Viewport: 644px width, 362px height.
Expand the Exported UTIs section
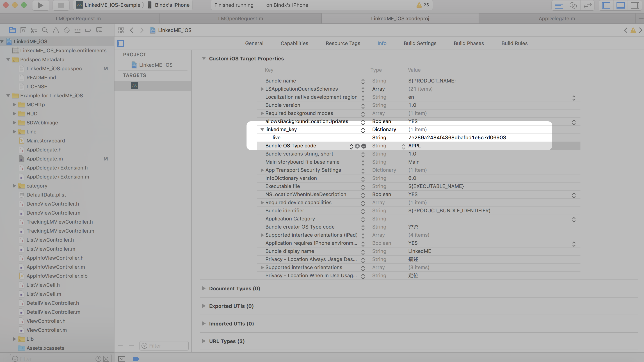[x=204, y=306]
